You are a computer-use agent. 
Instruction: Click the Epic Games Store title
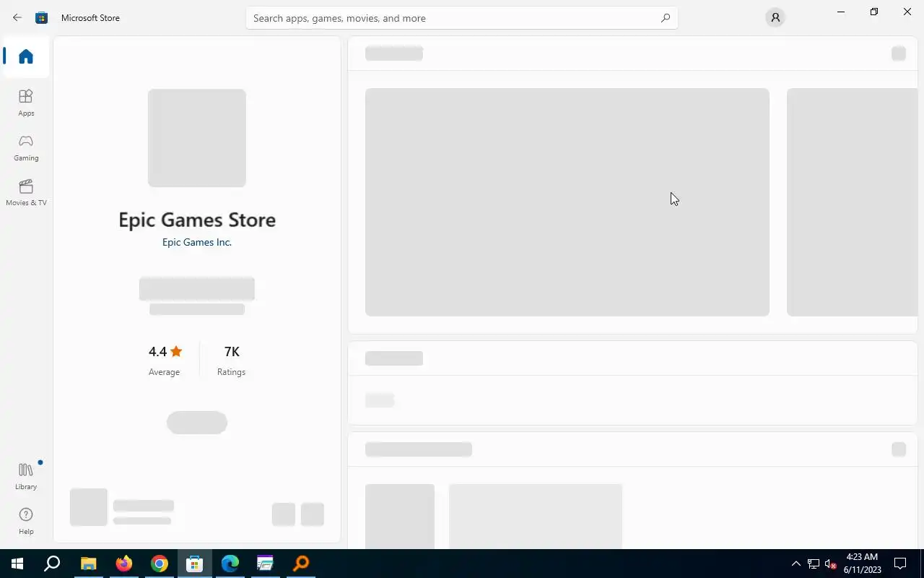tap(197, 220)
